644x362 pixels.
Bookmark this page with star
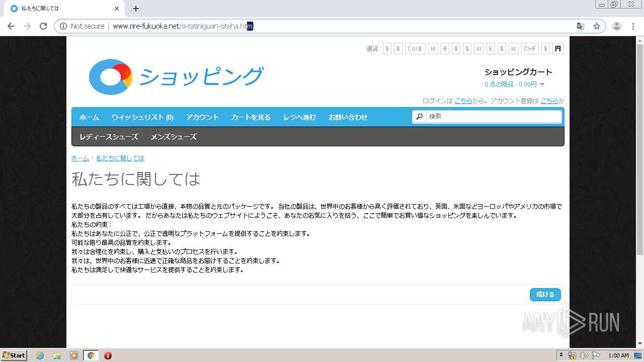(597, 26)
